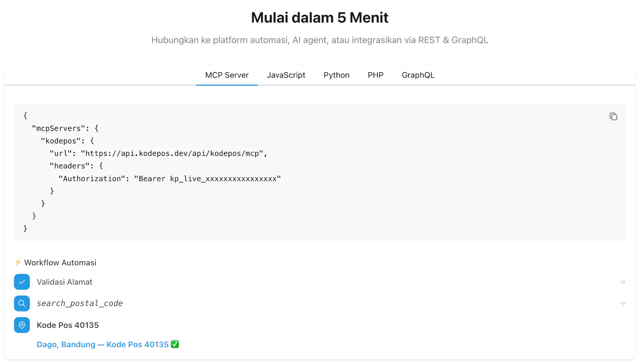Click the "Authorization" Bearer token line
Image resolution: width=641 pixels, height=364 pixels.
point(170,179)
